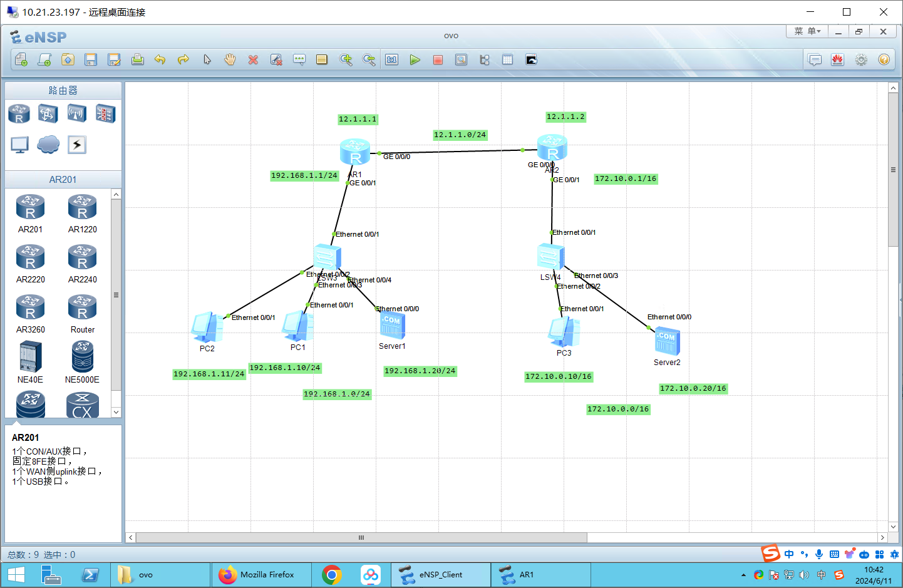Pick the generic Router model

tap(82, 314)
